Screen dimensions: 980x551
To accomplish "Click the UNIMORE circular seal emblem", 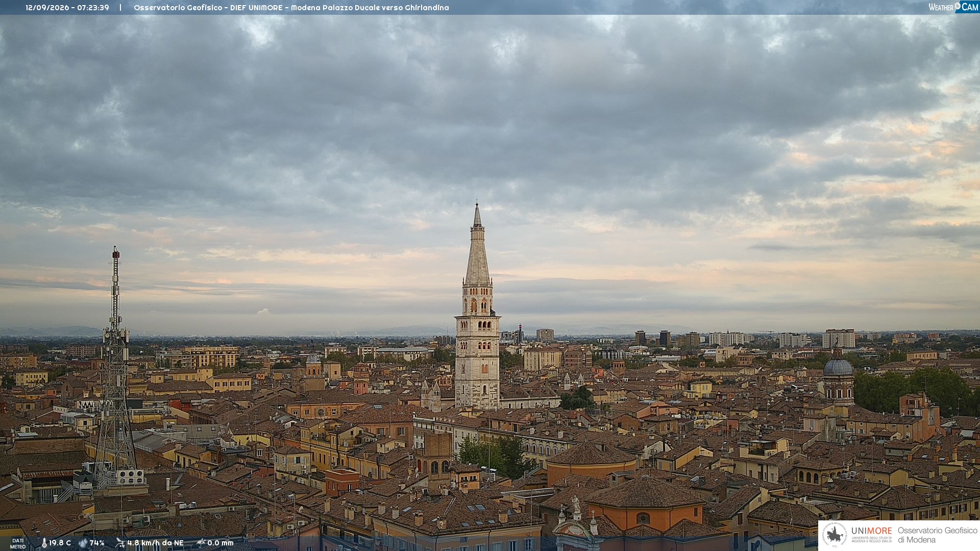I will pos(835,535).
